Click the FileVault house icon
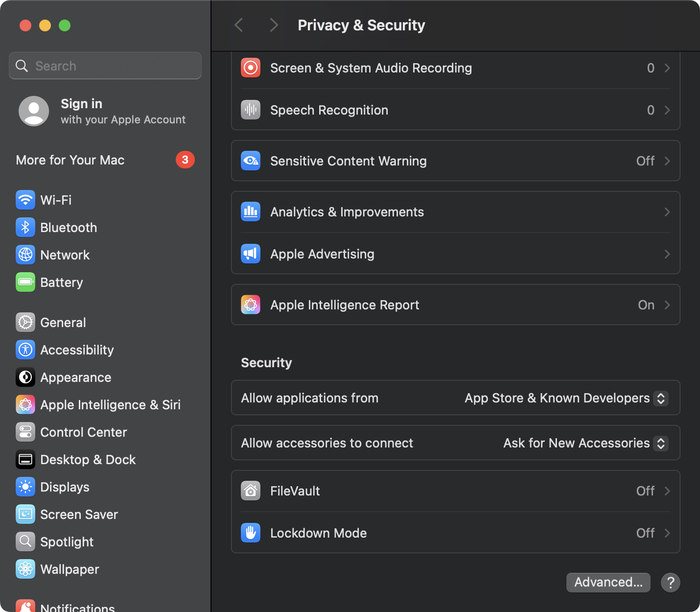The image size is (700, 612). pyautogui.click(x=251, y=491)
